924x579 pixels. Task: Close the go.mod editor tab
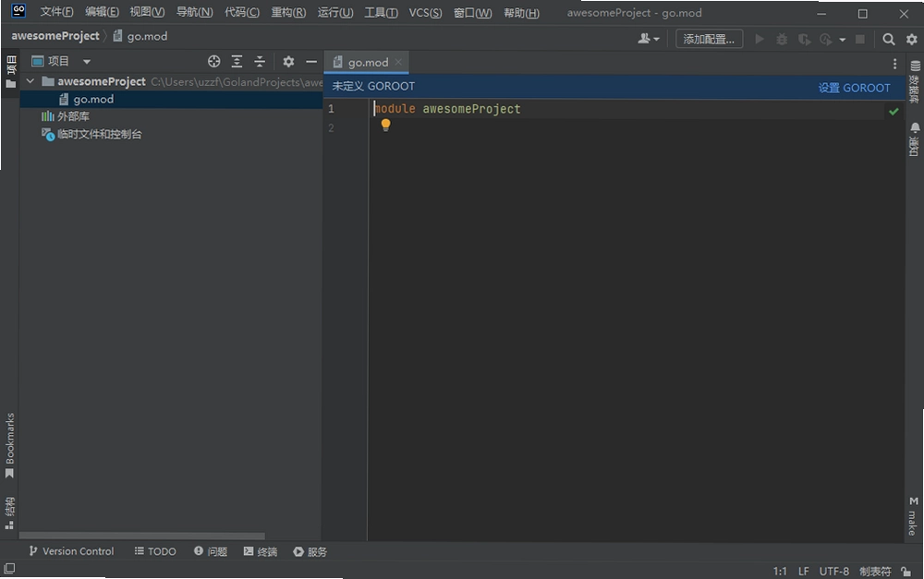point(398,62)
